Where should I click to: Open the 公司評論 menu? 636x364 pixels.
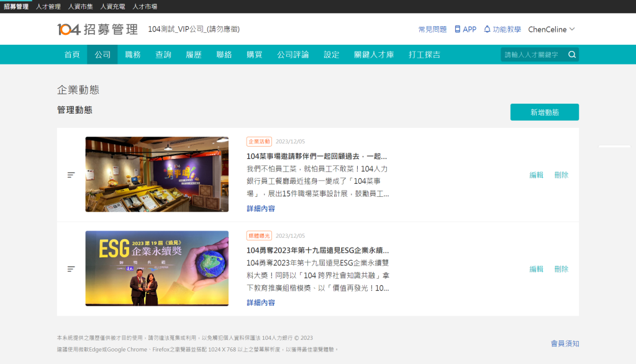click(x=293, y=55)
